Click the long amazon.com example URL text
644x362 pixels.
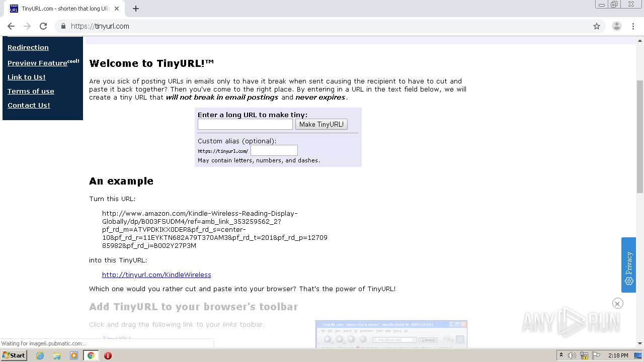215,230
